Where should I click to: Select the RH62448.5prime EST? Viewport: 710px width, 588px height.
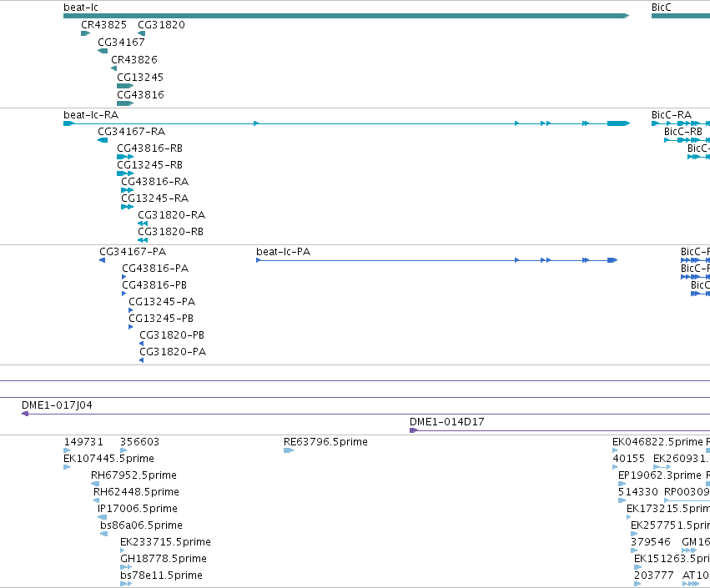97,500
